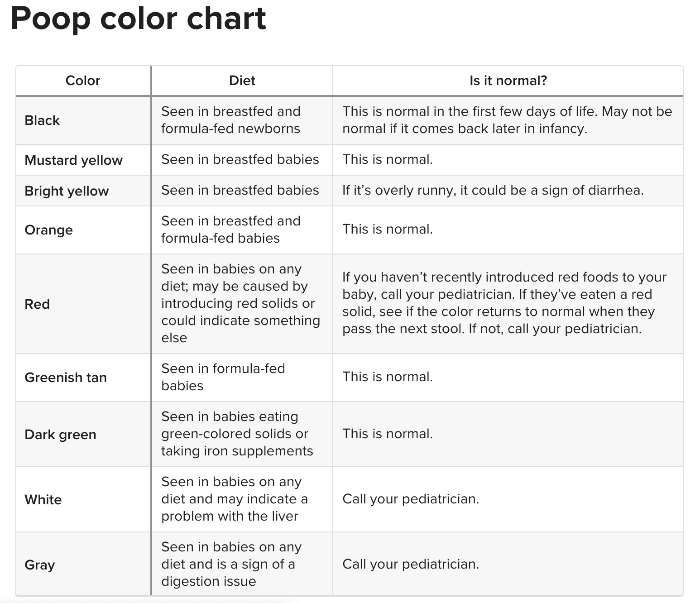Viewport: 700px width, 603px height.
Task: Select "Call your pediatrician" in the Gray row
Action: (410, 564)
